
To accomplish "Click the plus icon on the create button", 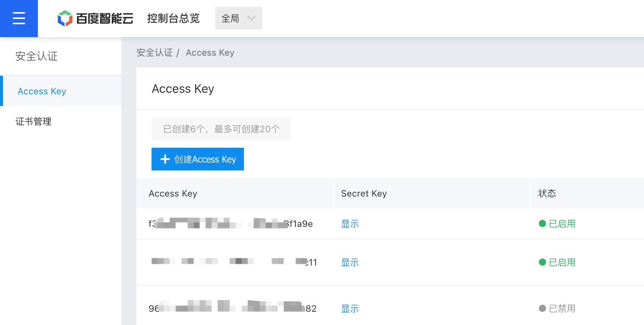I will [x=165, y=159].
